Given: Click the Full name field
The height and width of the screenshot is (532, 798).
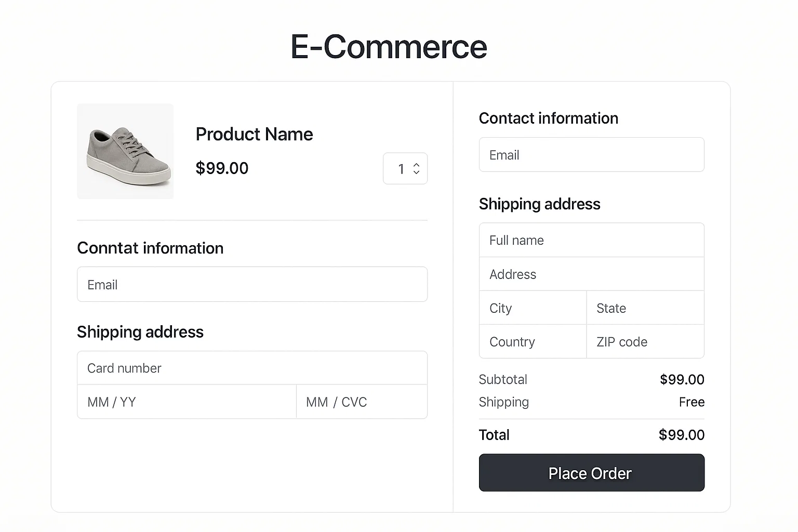Looking at the screenshot, I should (591, 240).
